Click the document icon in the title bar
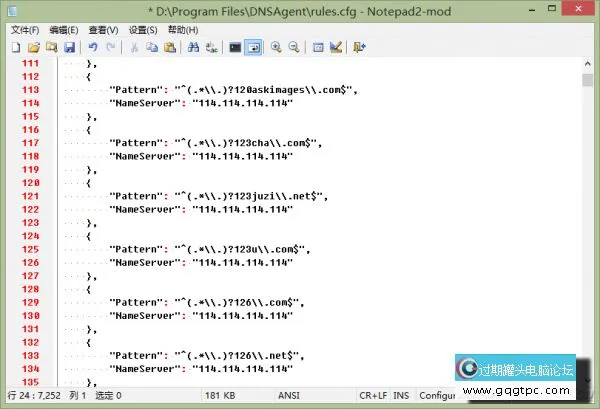This screenshot has height=409, width=600. [x=12, y=11]
